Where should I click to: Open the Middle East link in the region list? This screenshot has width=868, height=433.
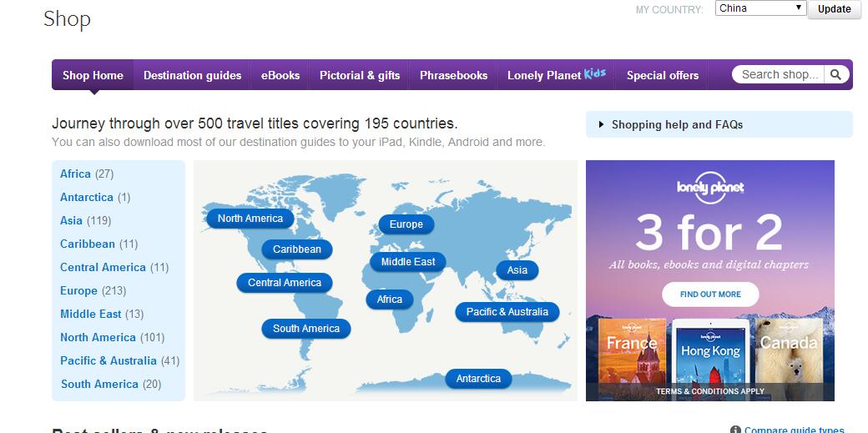tap(91, 314)
